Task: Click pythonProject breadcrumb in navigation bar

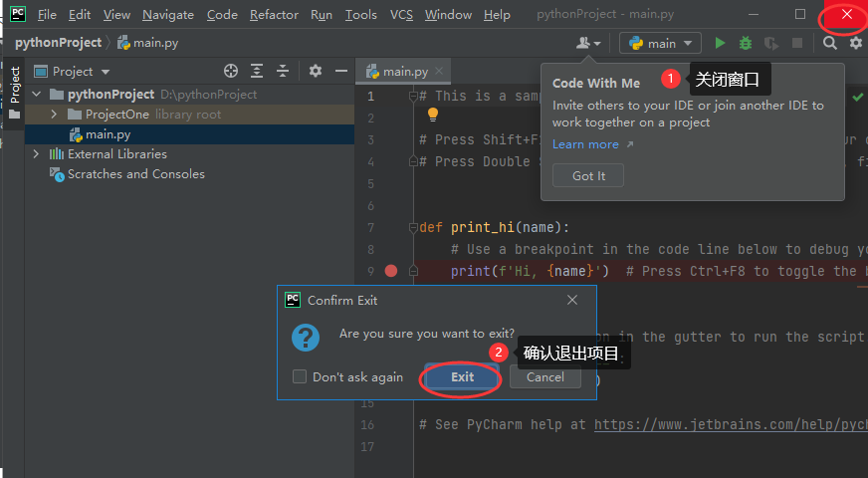Action: 58,43
